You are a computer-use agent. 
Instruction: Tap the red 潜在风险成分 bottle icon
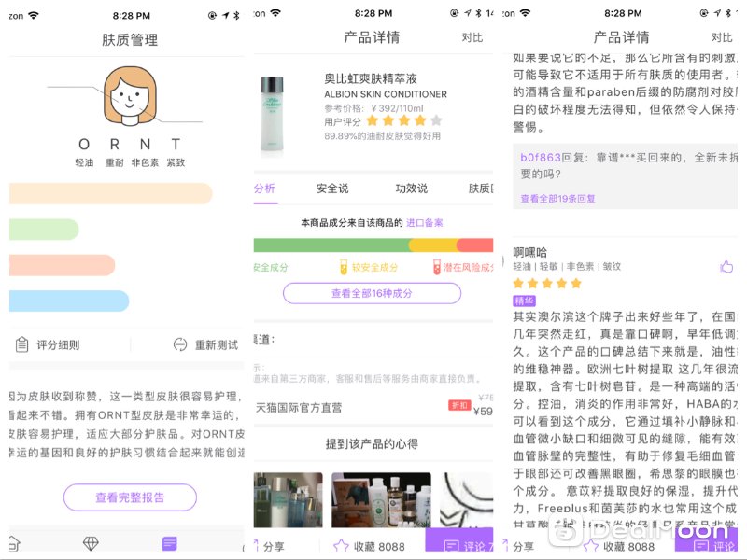[436, 267]
